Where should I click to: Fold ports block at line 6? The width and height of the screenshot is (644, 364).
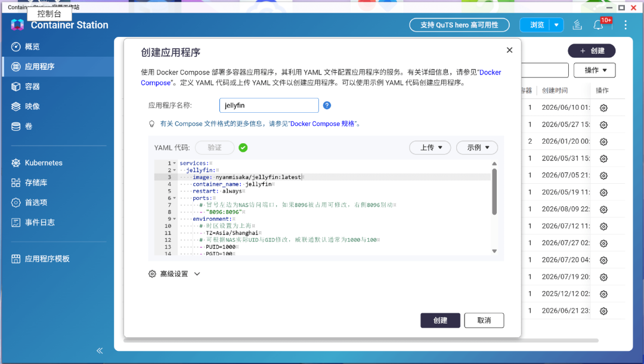(x=175, y=198)
